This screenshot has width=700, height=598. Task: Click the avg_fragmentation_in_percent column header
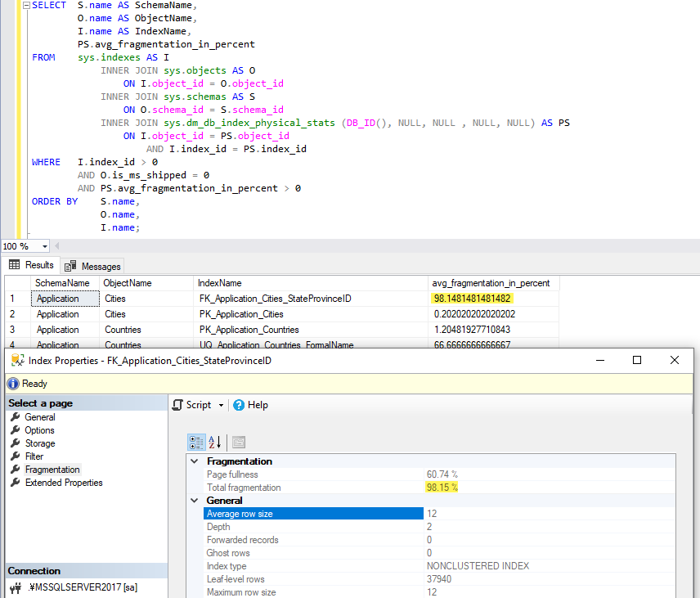(x=491, y=283)
